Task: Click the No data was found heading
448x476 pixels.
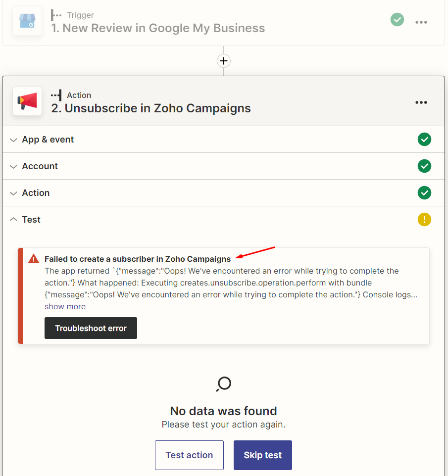Action: tap(224, 411)
